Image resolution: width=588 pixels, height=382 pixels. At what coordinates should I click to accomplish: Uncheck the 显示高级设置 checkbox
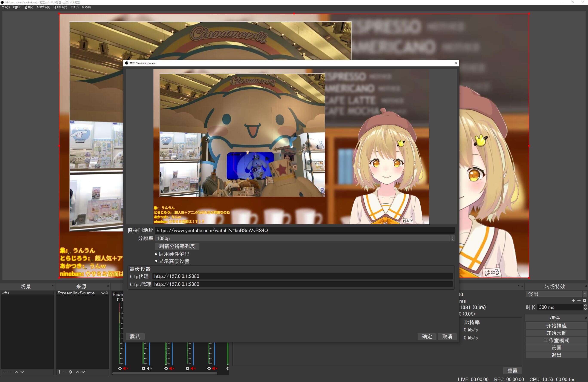click(156, 261)
